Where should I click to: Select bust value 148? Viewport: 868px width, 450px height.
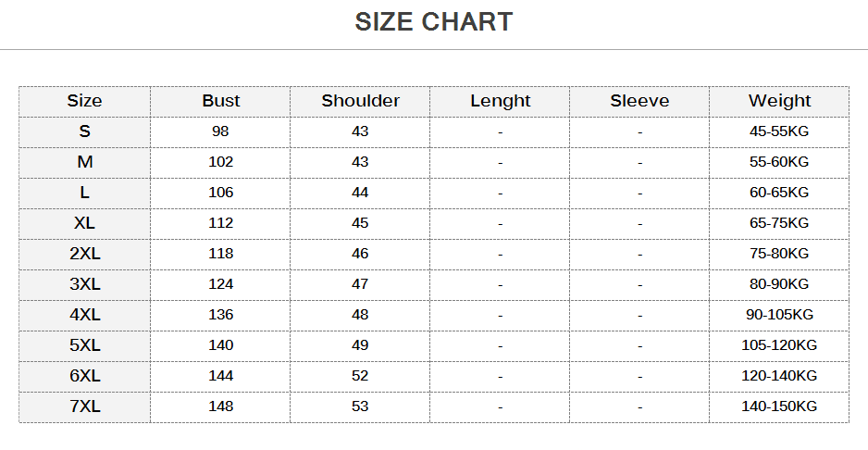pyautogui.click(x=220, y=406)
